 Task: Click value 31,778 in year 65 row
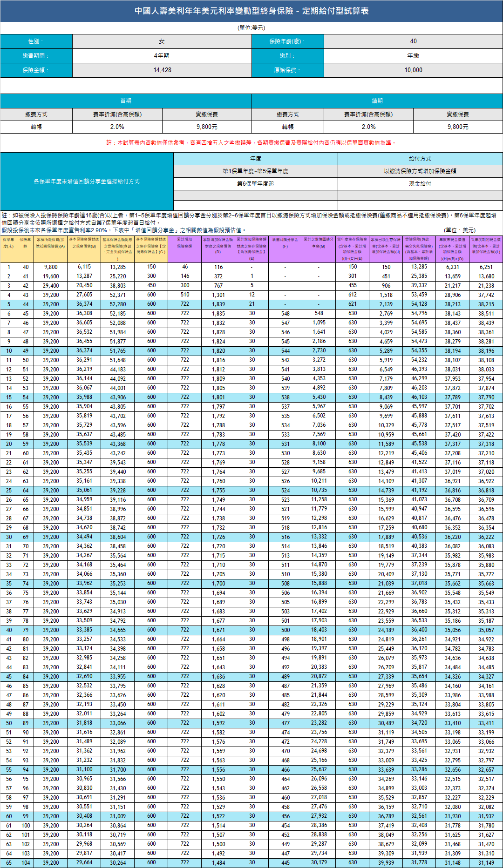(419, 863)
